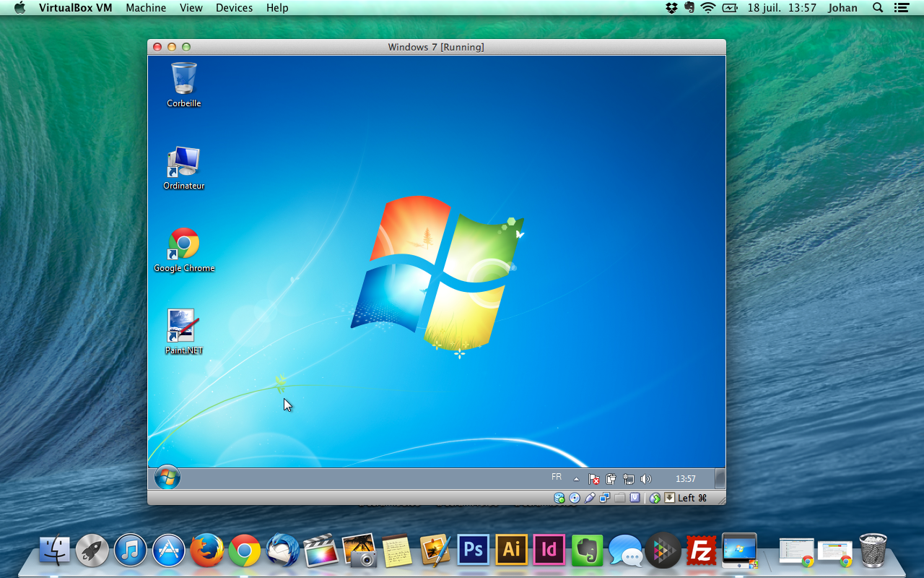
Task: Click the battery status icon
Action: click(x=731, y=8)
